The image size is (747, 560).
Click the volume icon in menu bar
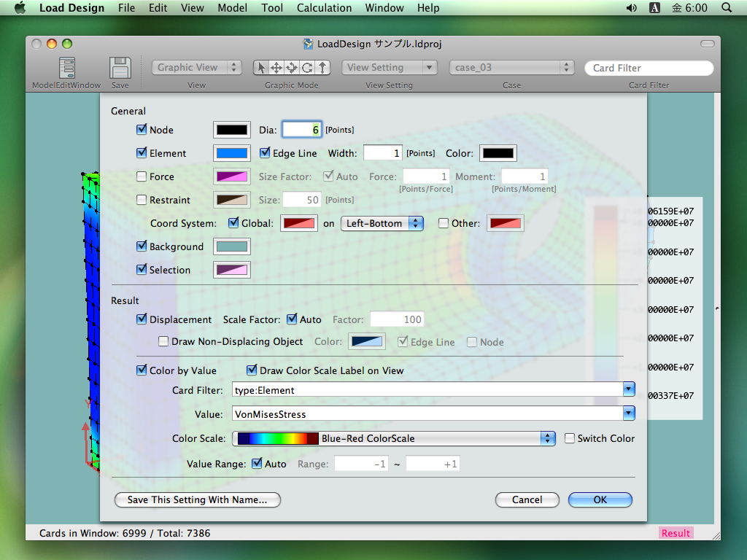coord(631,7)
